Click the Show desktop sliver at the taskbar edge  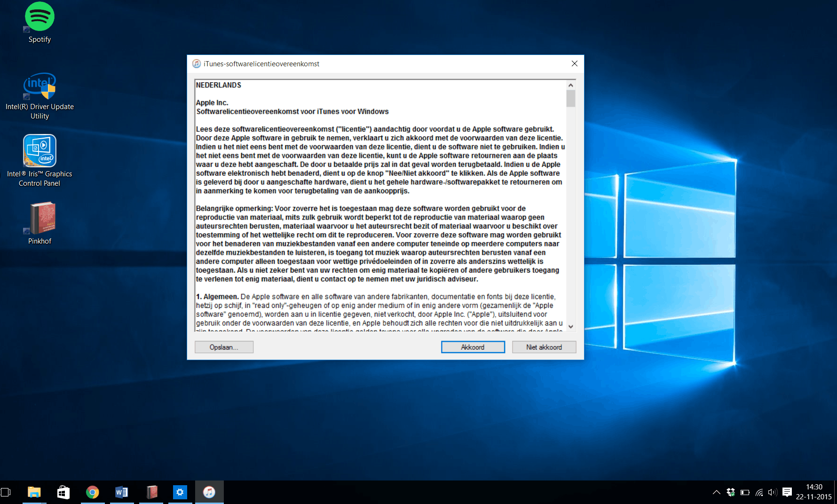[x=835, y=492]
